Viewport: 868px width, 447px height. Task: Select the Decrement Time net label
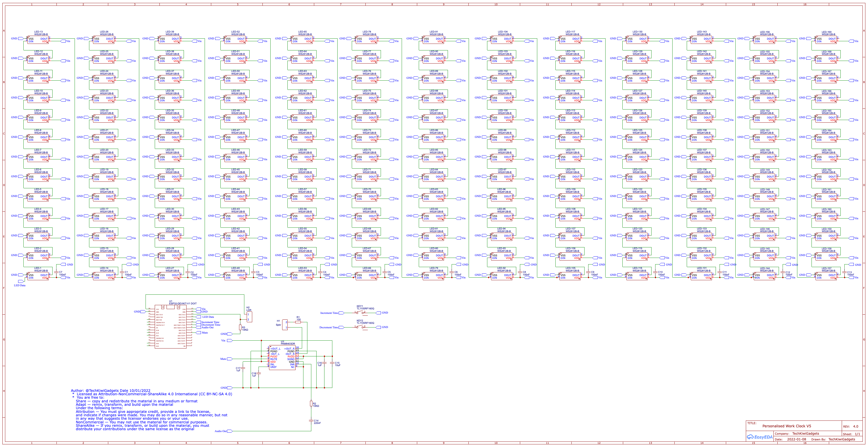(x=329, y=327)
